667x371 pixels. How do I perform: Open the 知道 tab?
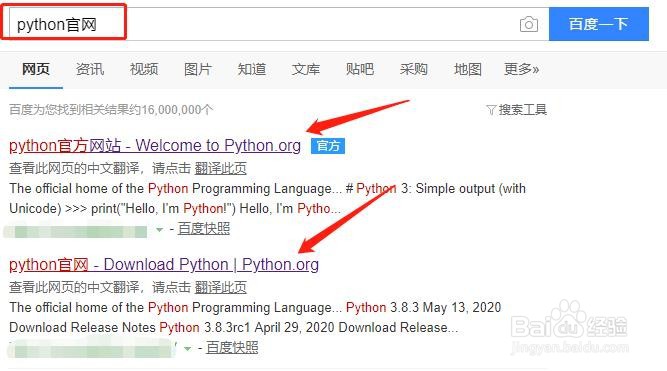(252, 69)
